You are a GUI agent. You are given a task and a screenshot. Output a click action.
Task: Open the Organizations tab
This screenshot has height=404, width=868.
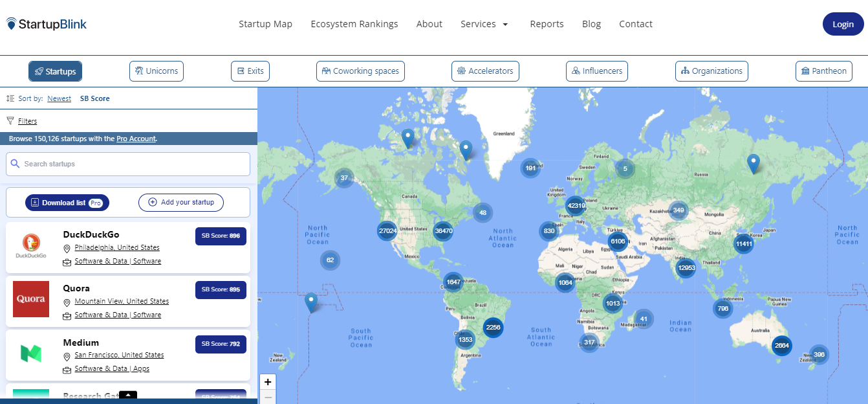pyautogui.click(x=711, y=71)
